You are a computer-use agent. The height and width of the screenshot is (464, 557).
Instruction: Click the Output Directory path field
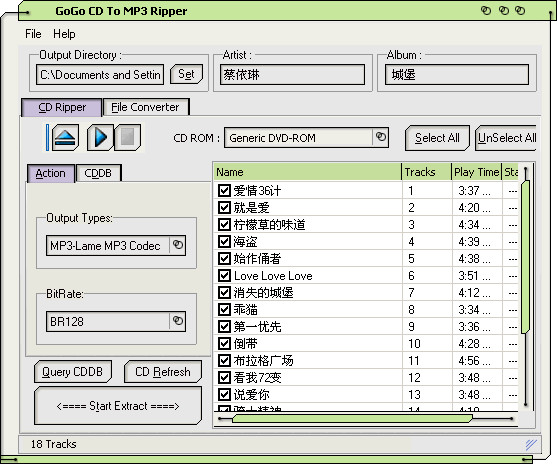(x=100, y=75)
